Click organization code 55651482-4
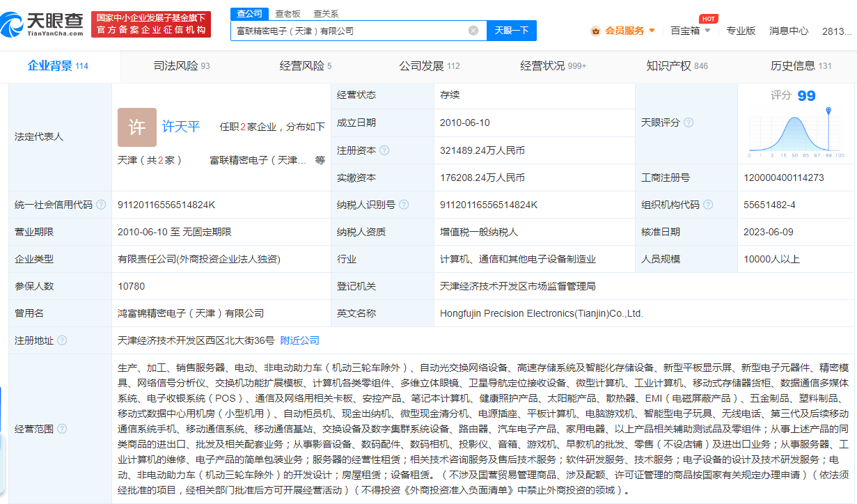The height and width of the screenshot is (504, 857). (x=769, y=205)
